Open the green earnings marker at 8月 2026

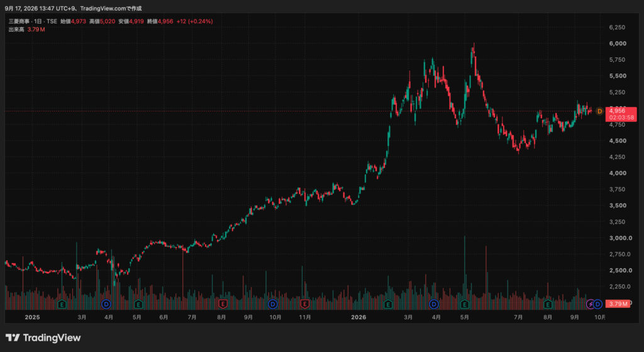548,304
